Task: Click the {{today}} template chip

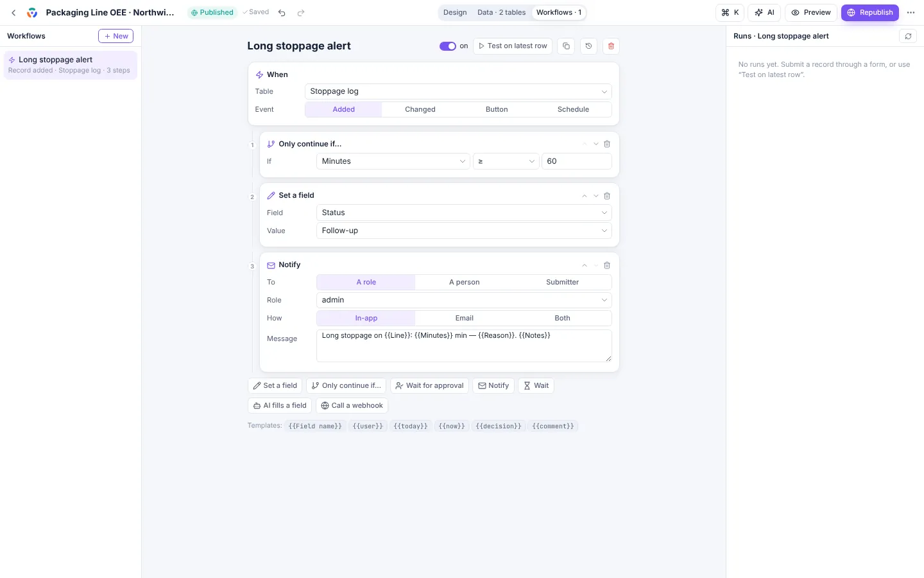Action: click(411, 426)
